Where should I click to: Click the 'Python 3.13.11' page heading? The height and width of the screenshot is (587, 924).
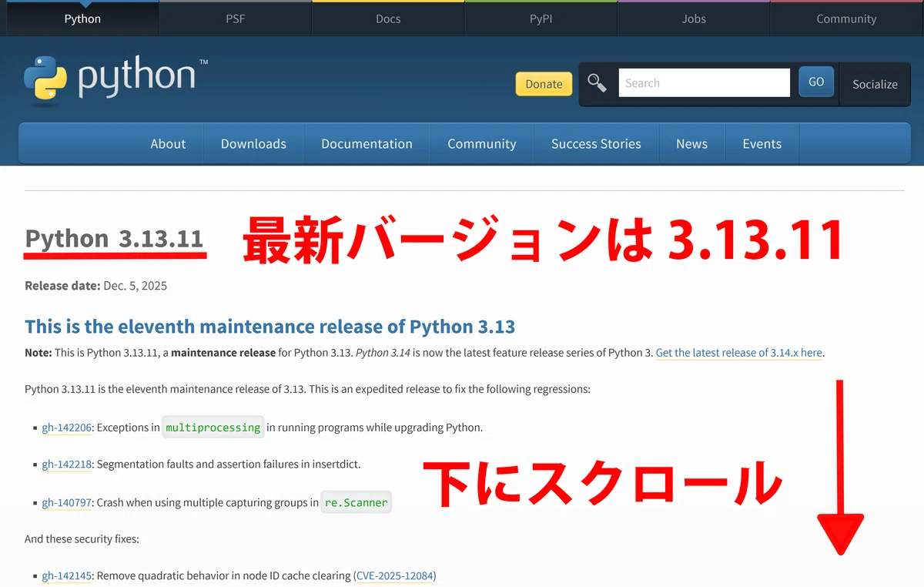[114, 239]
